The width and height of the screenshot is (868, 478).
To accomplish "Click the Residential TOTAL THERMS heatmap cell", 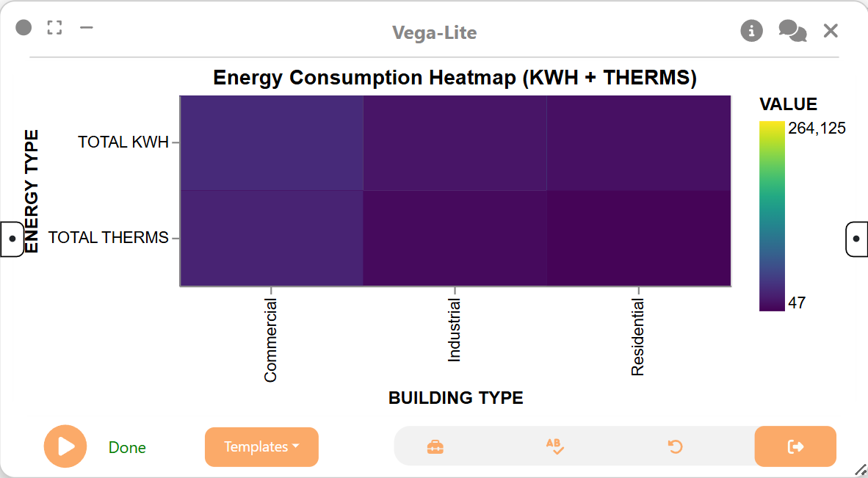I will pyautogui.click(x=639, y=238).
